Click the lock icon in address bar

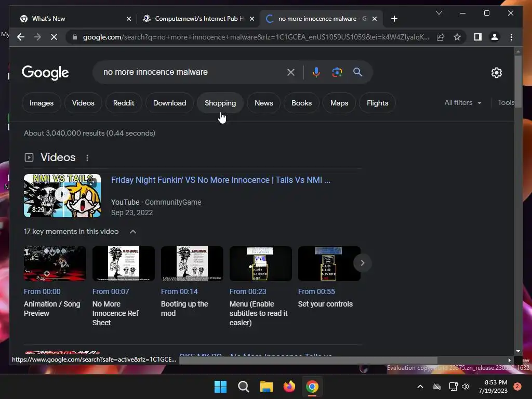pos(75,37)
